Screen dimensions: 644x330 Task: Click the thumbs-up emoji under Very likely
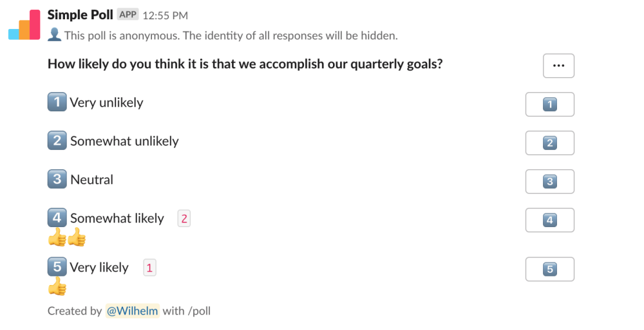(57, 287)
